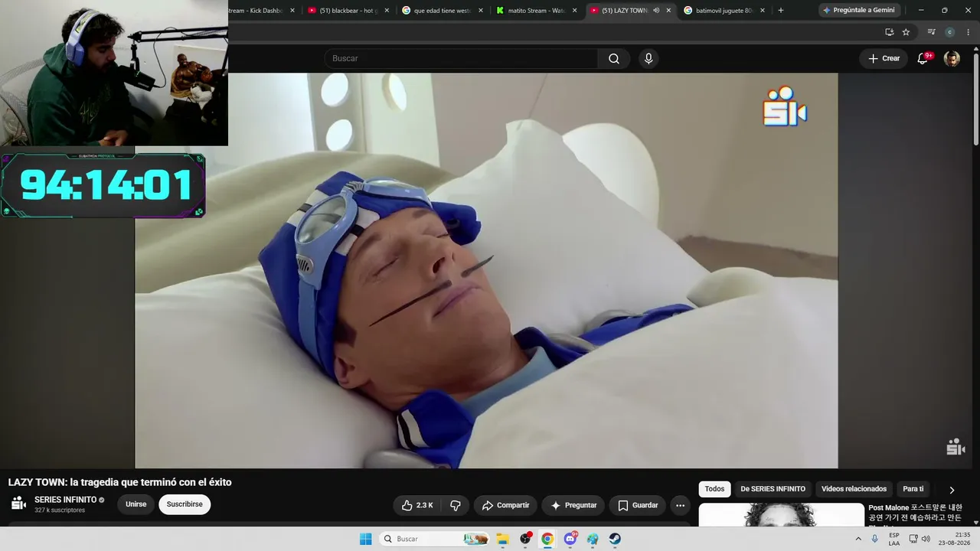Screen dimensions: 980x551
Task: Open a new browser tab
Action: point(780,11)
